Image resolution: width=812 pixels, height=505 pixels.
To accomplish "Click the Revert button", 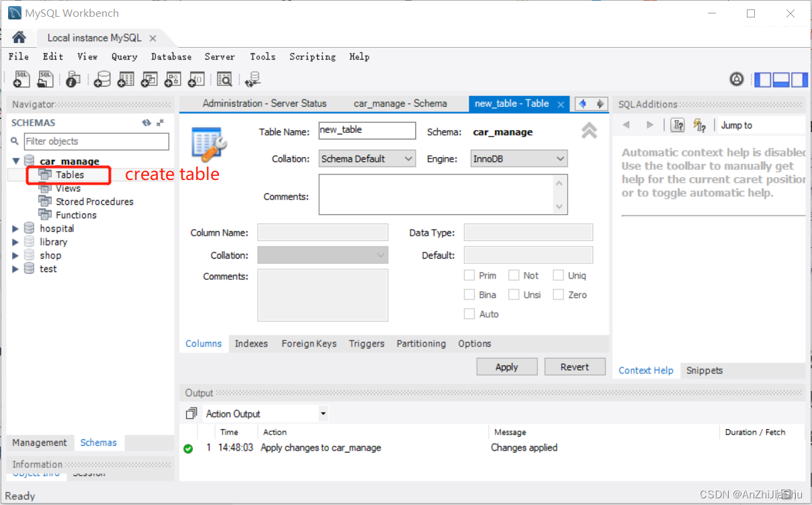I will point(575,367).
